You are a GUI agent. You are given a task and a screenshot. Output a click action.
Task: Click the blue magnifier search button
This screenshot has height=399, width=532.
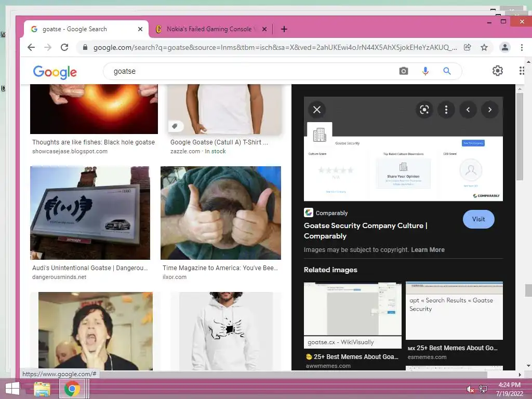coord(447,71)
